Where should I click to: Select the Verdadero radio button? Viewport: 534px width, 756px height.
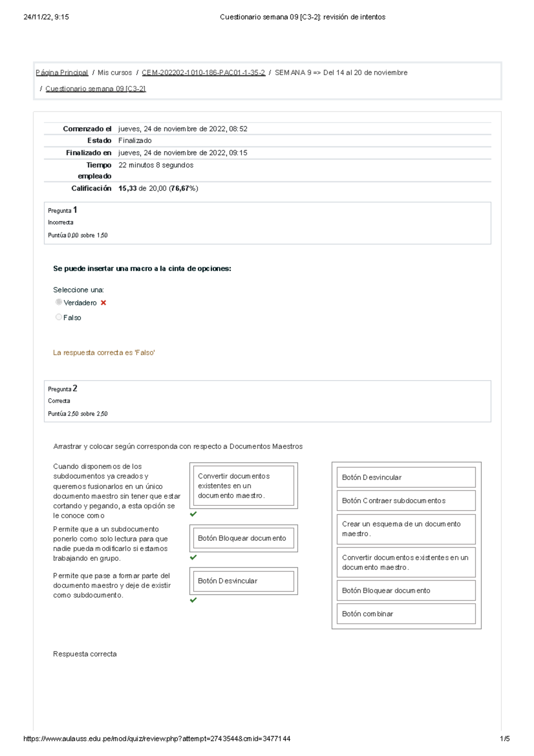coord(59,302)
